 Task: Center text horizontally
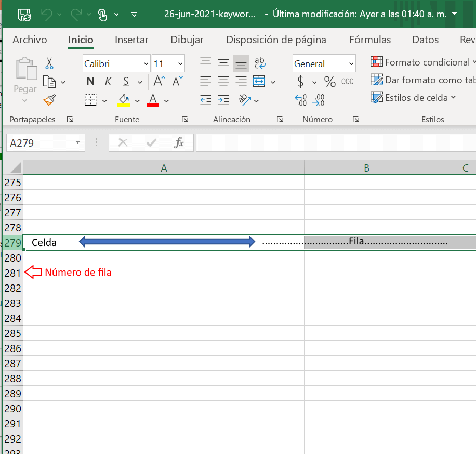click(223, 82)
